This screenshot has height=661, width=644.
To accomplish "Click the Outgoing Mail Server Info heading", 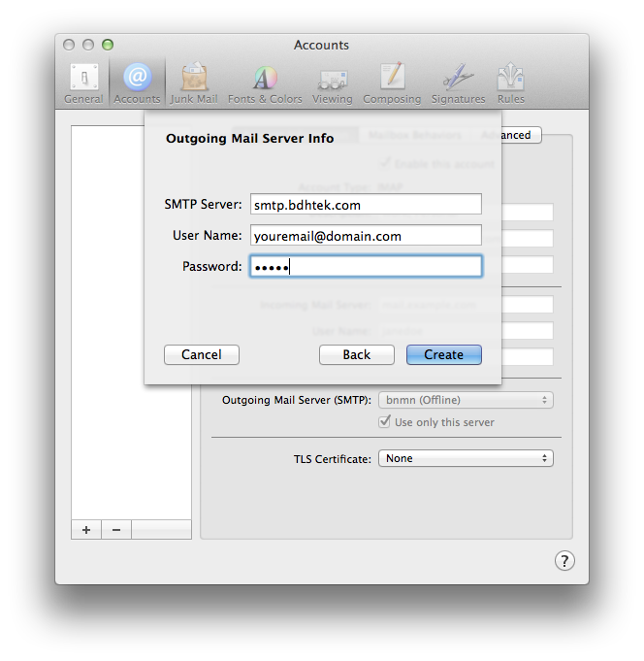I will (250, 138).
